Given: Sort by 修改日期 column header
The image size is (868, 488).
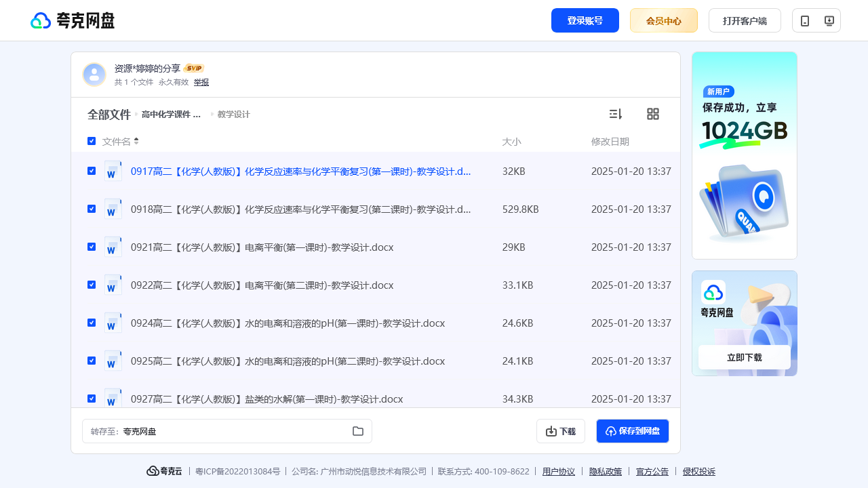Looking at the screenshot, I should pos(610,142).
